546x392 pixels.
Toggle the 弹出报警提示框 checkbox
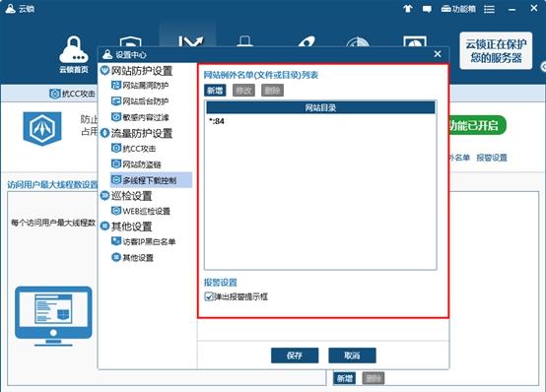coord(209,296)
